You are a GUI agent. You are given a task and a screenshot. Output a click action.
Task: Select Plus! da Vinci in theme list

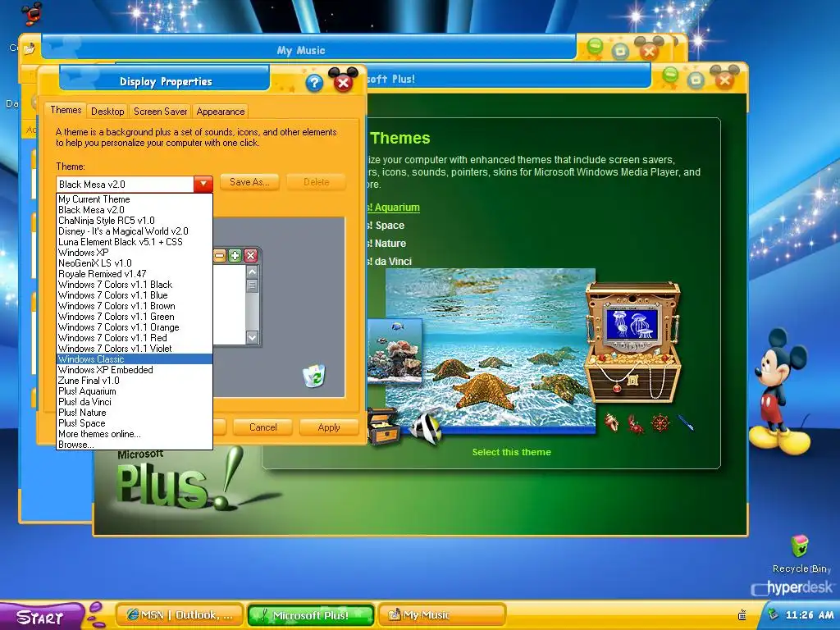[135, 402]
